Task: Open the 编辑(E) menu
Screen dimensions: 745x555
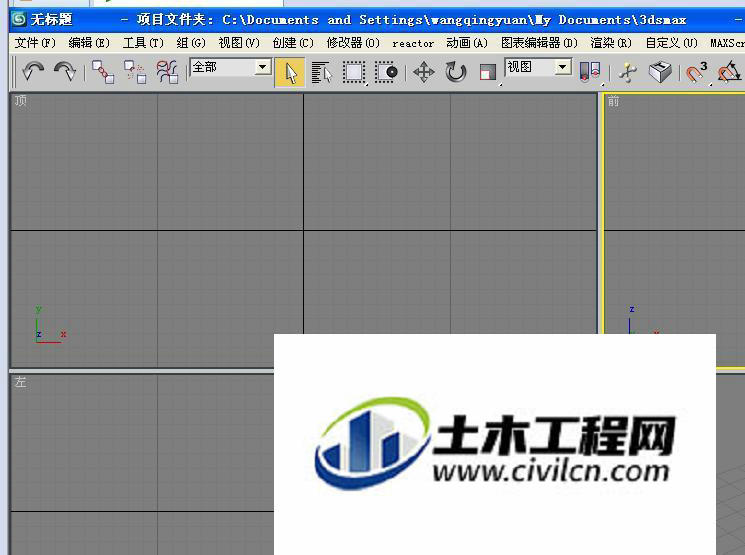Action: (89, 43)
